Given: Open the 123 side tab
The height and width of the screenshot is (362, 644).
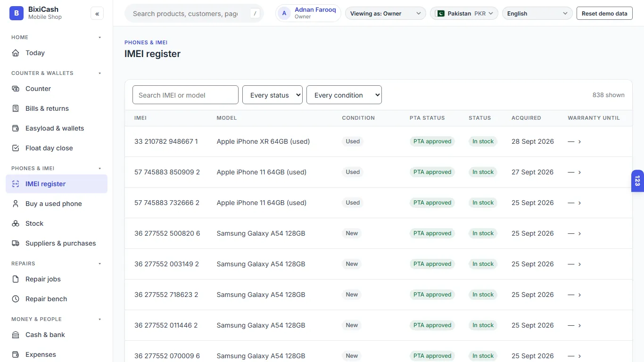Looking at the screenshot, I should pos(637,181).
